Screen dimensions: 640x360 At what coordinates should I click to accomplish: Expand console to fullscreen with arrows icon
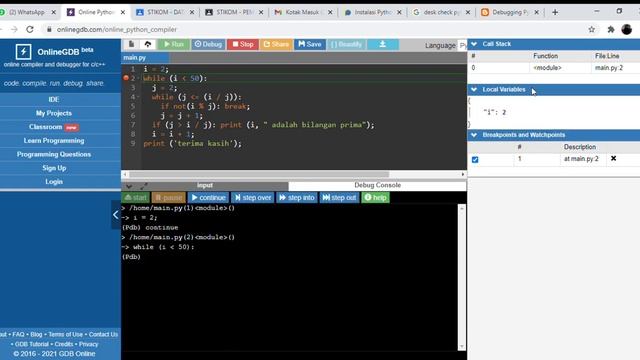(x=144, y=187)
